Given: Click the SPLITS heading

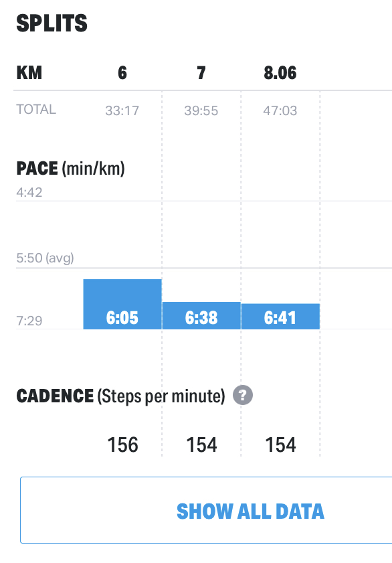Looking at the screenshot, I should [x=52, y=23].
